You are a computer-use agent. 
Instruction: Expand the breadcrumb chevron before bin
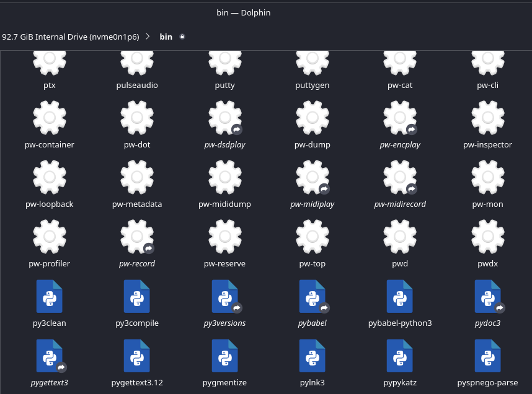click(x=148, y=37)
